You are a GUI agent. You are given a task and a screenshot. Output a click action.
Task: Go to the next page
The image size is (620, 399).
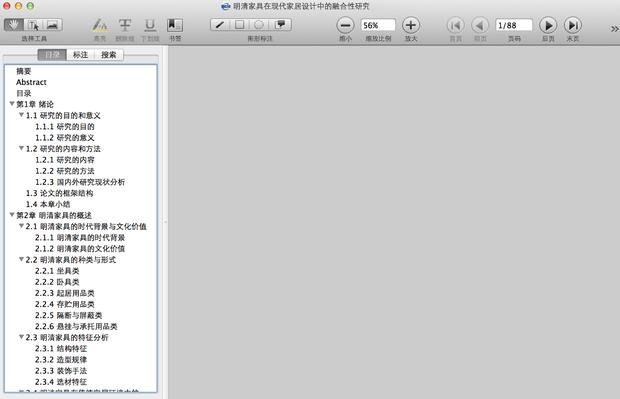point(548,25)
